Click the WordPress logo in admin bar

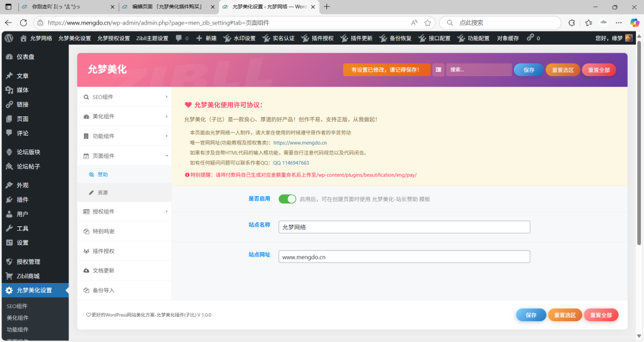pyautogui.click(x=9, y=38)
